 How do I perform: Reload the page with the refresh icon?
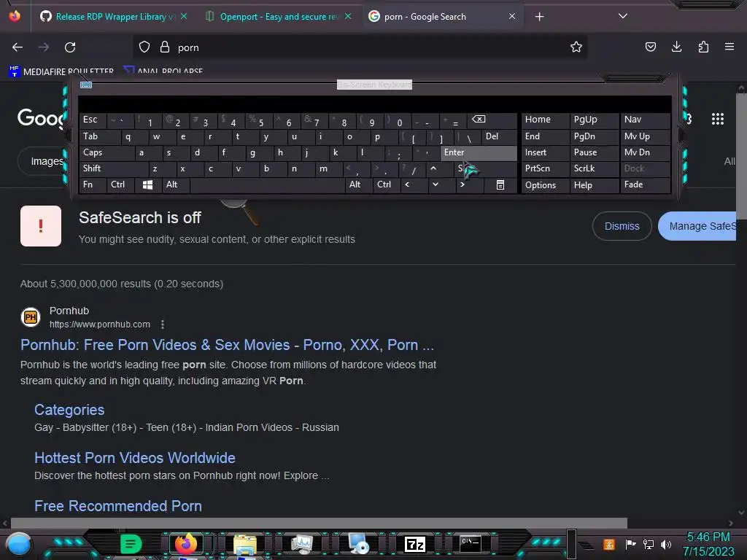70,47
